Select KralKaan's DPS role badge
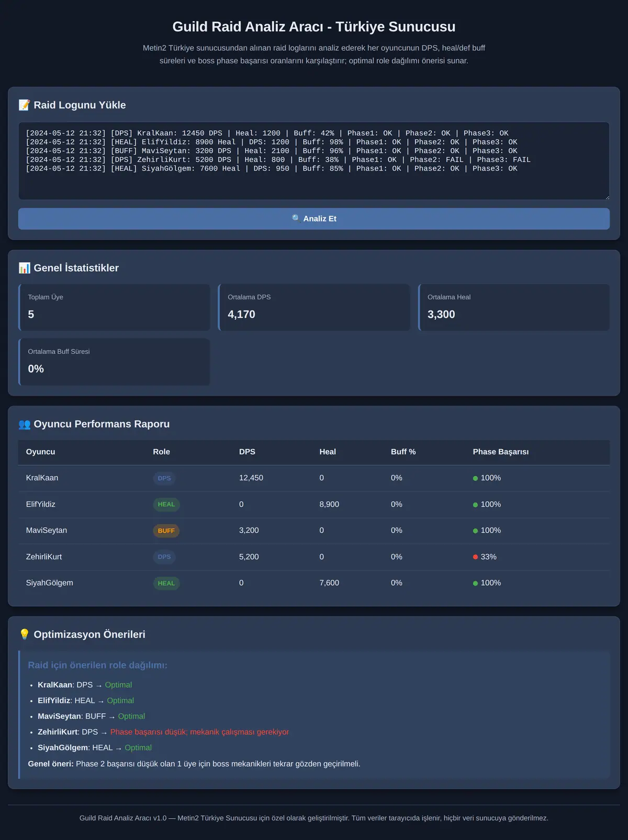Screen dimensions: 628x840 (164, 478)
